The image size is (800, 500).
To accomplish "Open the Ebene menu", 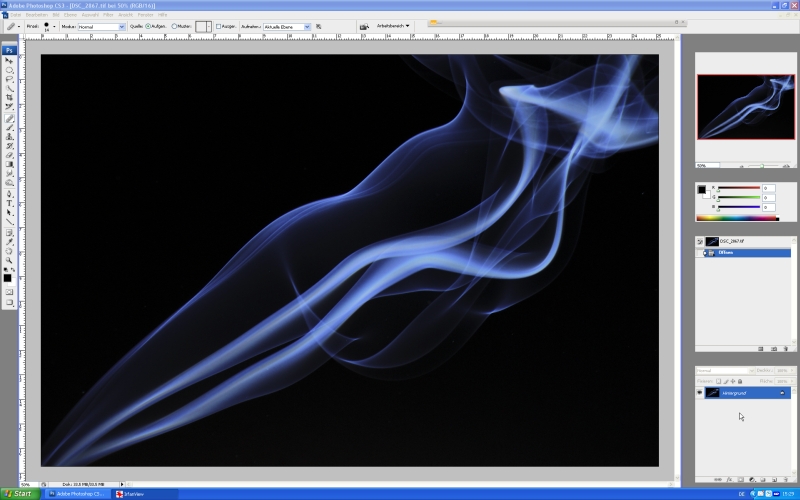I will point(70,15).
